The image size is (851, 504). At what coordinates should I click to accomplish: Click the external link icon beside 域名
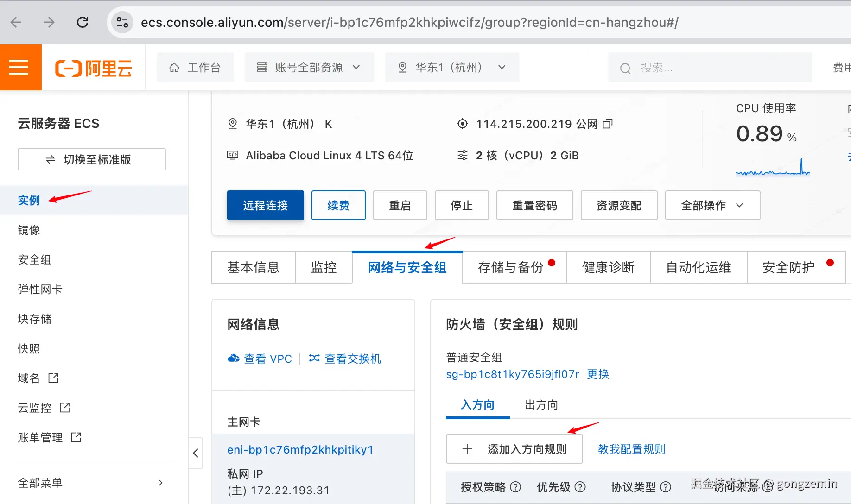(54, 378)
